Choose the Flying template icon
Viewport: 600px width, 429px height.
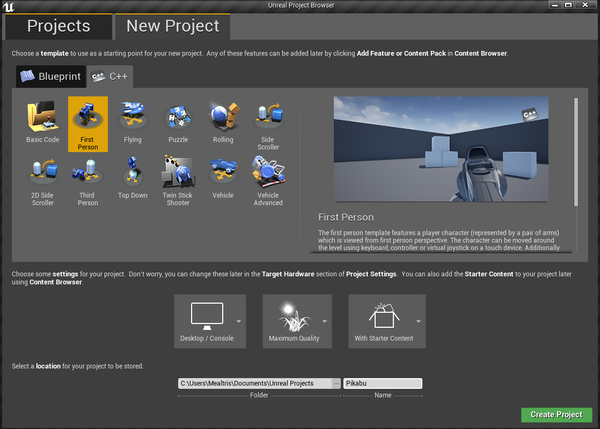pyautogui.click(x=132, y=122)
